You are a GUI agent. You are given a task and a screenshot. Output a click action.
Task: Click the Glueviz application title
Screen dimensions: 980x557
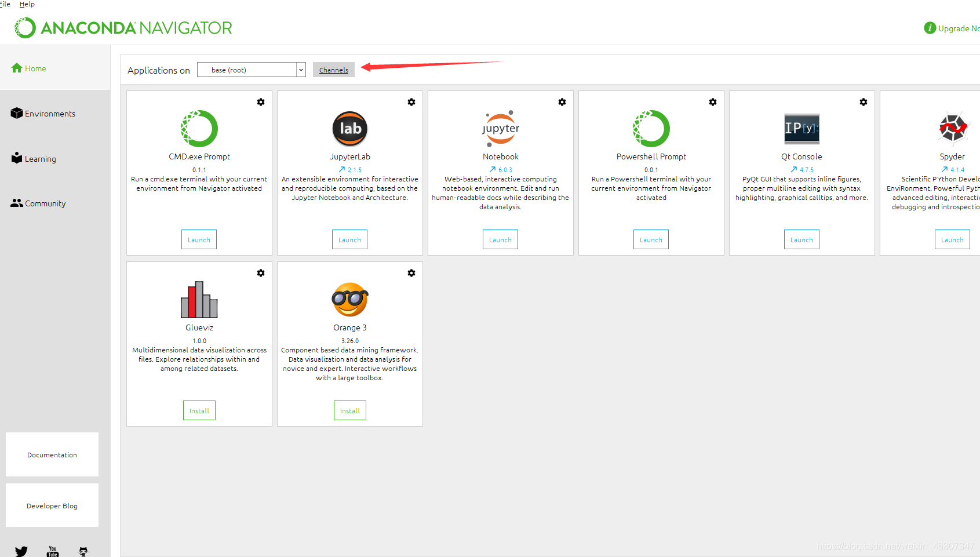(x=199, y=327)
